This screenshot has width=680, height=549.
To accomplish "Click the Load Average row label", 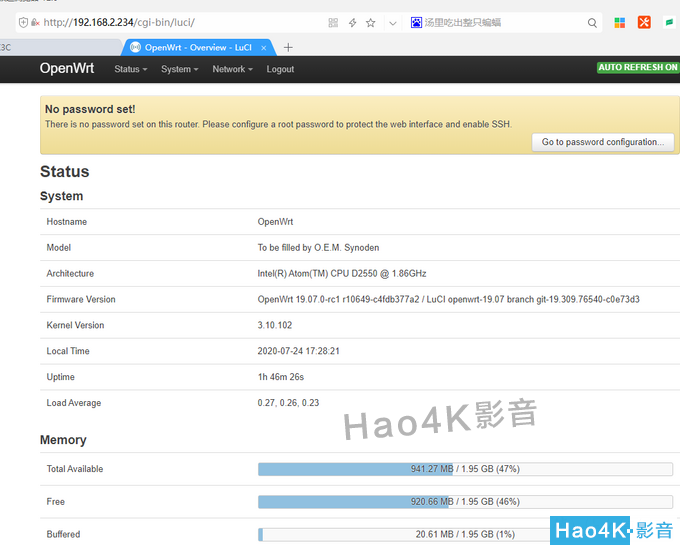I will [x=74, y=403].
